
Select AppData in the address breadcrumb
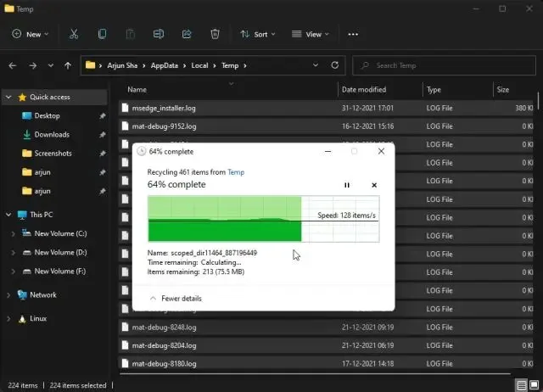pyautogui.click(x=164, y=65)
